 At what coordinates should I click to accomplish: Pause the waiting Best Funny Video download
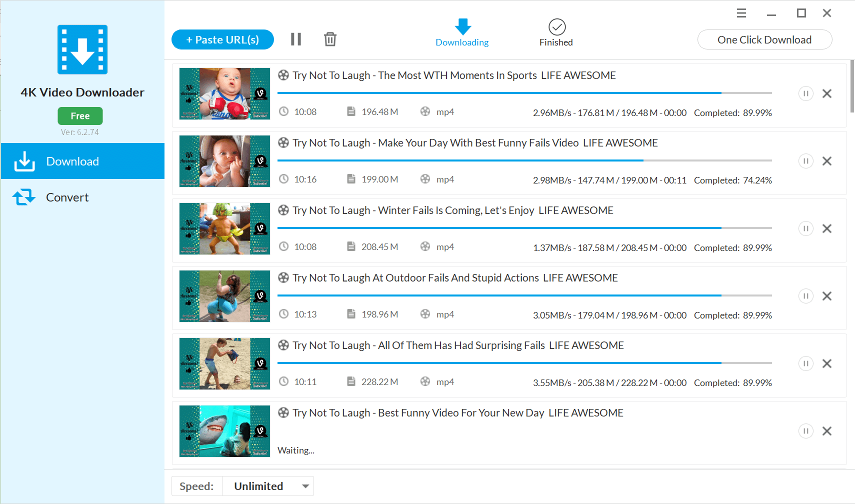click(x=806, y=430)
